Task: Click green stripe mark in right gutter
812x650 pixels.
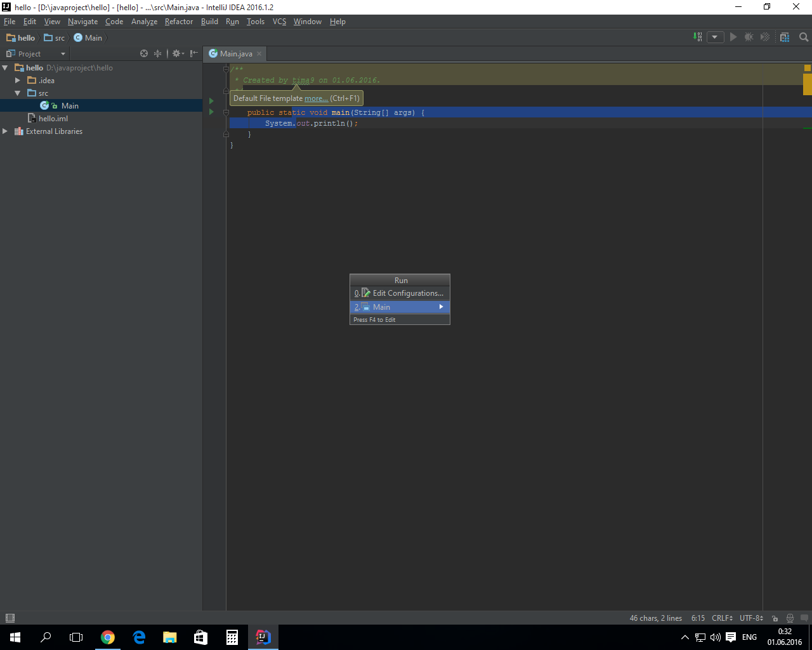Action: 808,129
